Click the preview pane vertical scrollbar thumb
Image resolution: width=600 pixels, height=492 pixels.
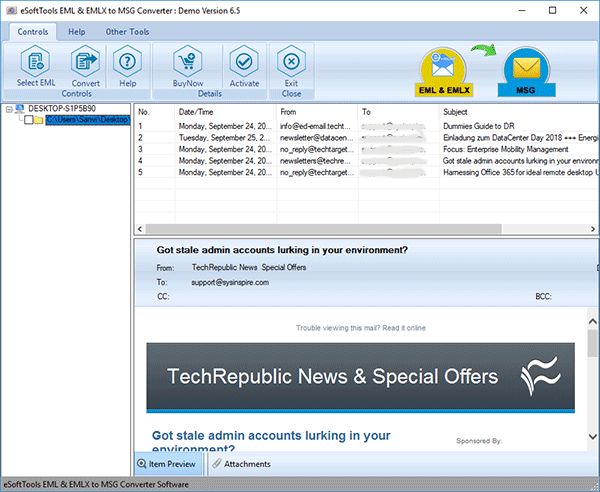(x=593, y=343)
